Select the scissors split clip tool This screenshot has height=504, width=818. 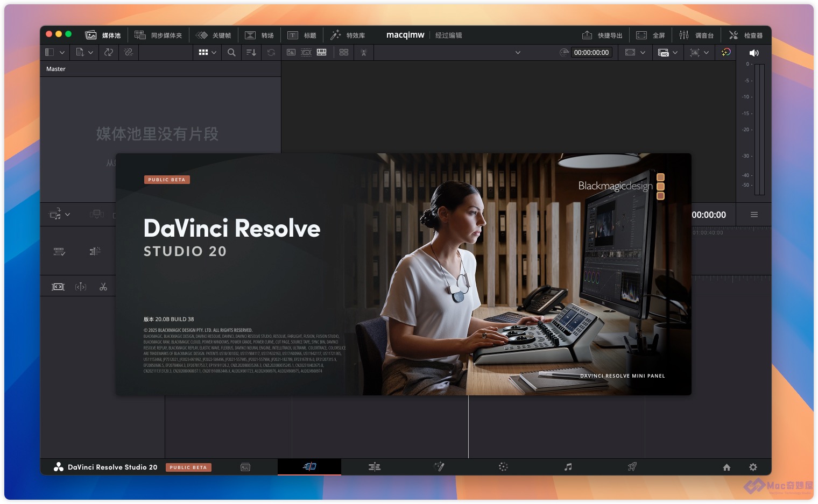(x=103, y=287)
